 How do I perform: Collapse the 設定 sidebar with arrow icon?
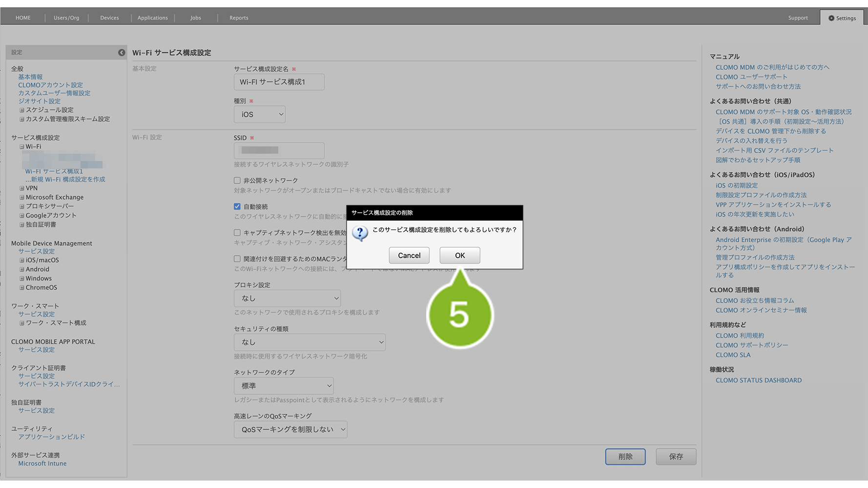coord(122,53)
